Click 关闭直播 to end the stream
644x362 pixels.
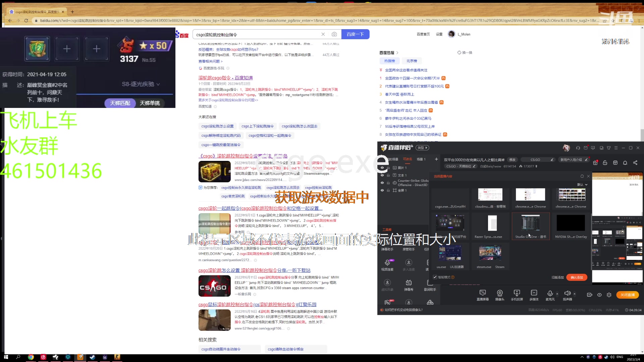click(x=628, y=295)
